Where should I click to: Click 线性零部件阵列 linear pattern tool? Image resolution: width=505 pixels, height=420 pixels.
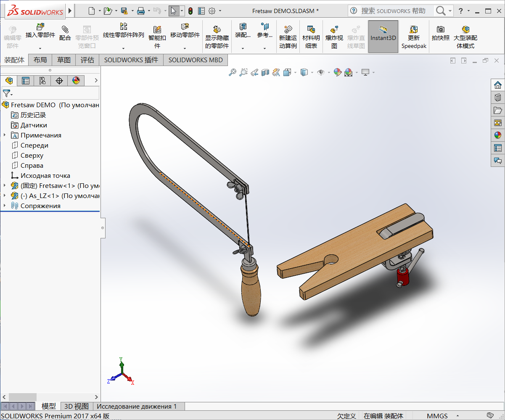[x=124, y=31]
